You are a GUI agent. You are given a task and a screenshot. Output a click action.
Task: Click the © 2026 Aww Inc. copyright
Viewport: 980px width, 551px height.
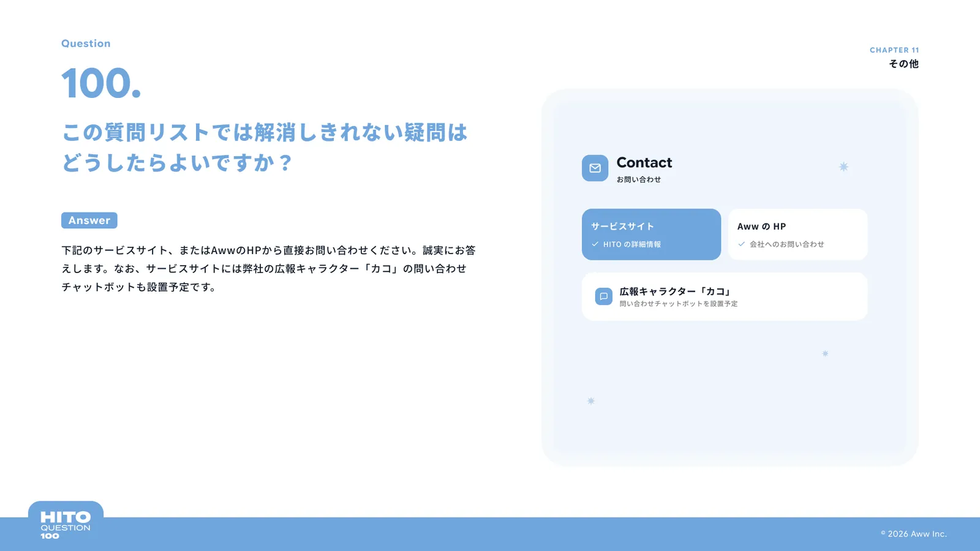point(914,534)
